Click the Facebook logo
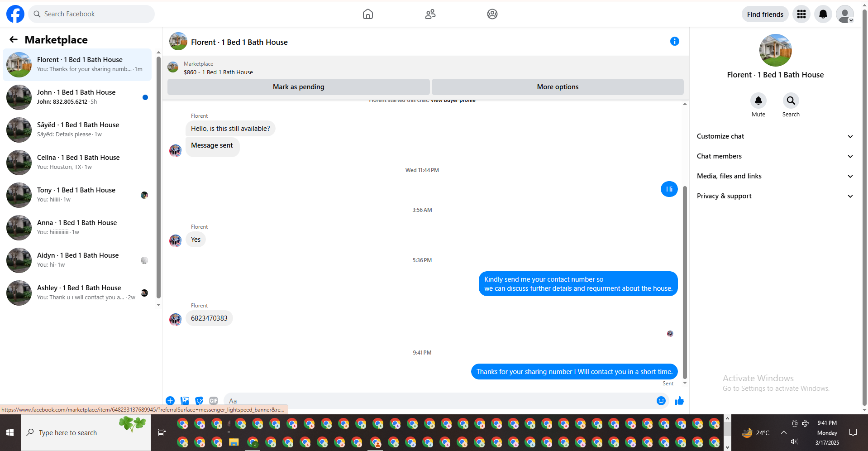 (15, 14)
